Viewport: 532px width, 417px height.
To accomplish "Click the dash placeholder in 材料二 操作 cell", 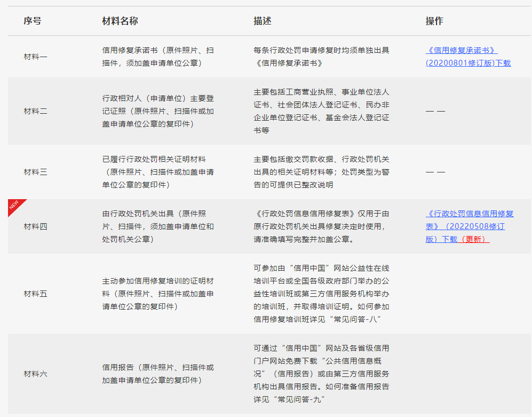I will point(435,111).
